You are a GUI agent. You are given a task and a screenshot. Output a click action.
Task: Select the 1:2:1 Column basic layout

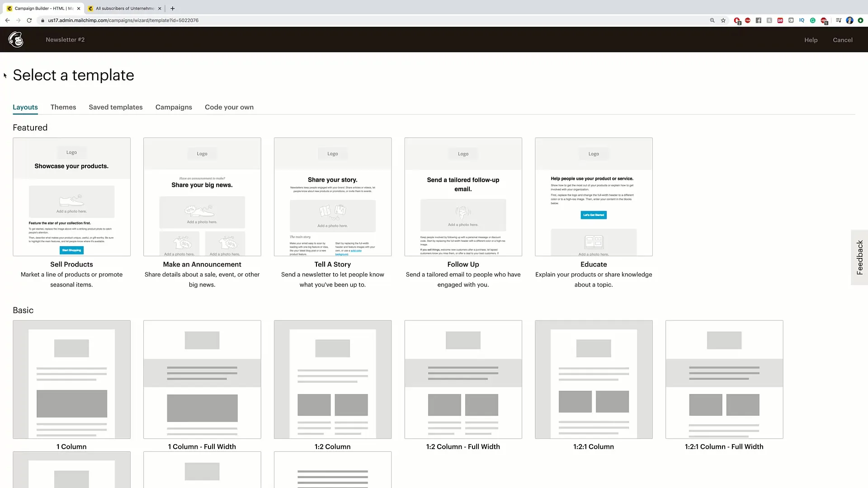coord(594,380)
